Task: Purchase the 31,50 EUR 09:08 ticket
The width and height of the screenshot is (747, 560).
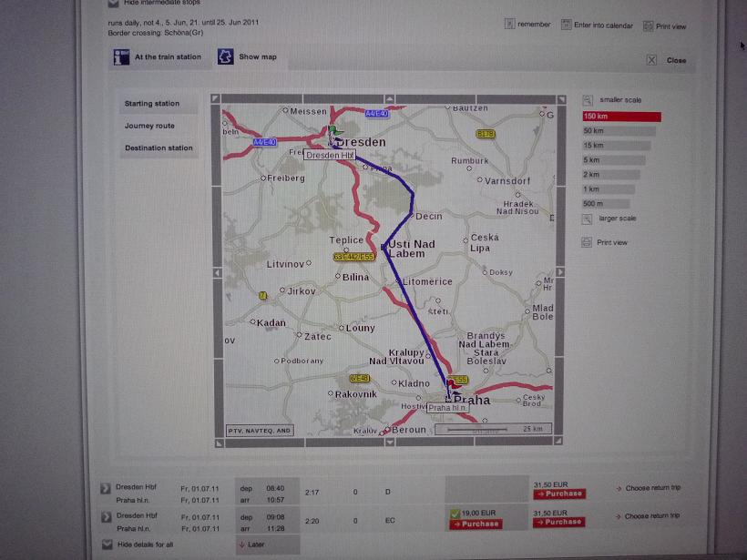Action: 558,523
